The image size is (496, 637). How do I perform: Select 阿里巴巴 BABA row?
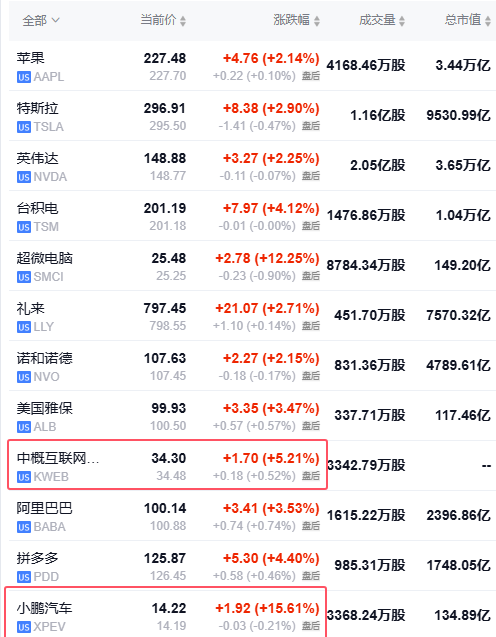[252, 516]
